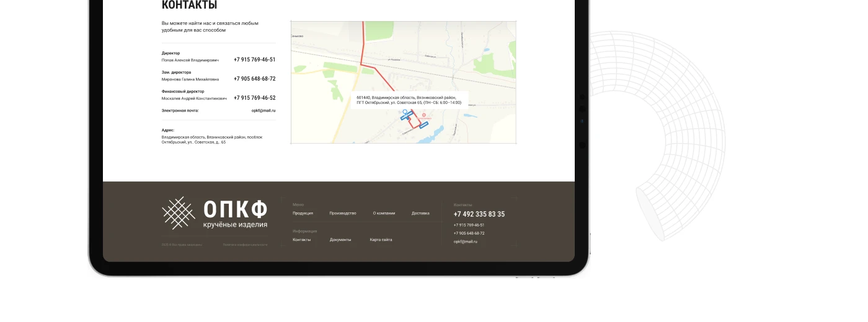The image size is (868, 322).
Task: Click the footer Информация section heading
Action: pyautogui.click(x=304, y=231)
